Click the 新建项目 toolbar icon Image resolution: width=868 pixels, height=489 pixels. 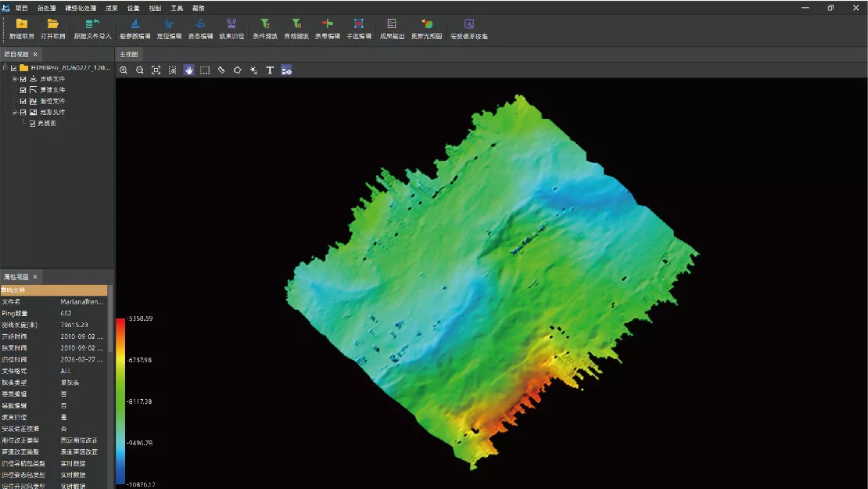[x=22, y=23]
